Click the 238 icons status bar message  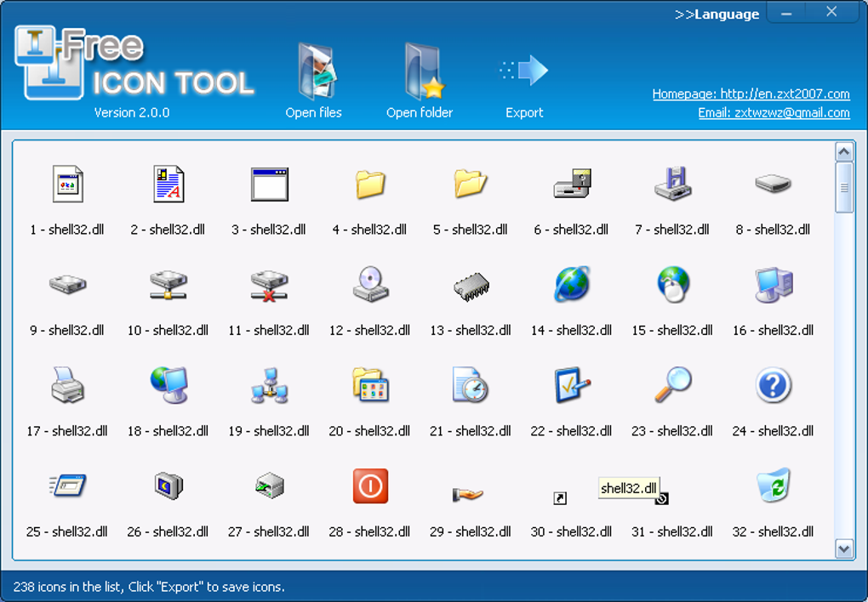pos(149,587)
